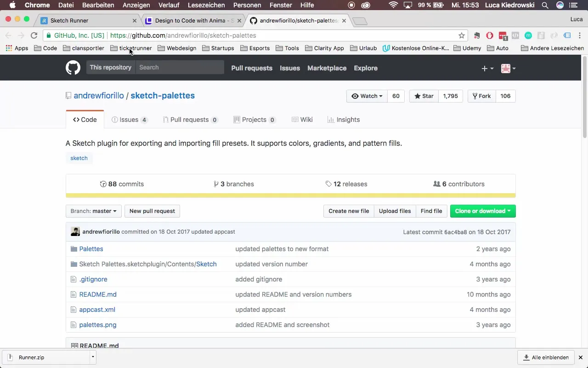
Task: Click the Creative Cloud menu bar icon
Action: click(x=366, y=5)
